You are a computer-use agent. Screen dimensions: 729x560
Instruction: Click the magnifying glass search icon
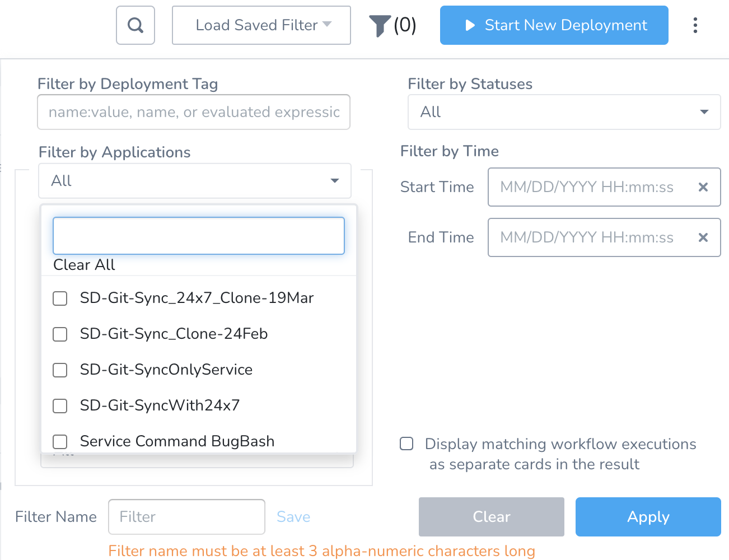tap(135, 25)
